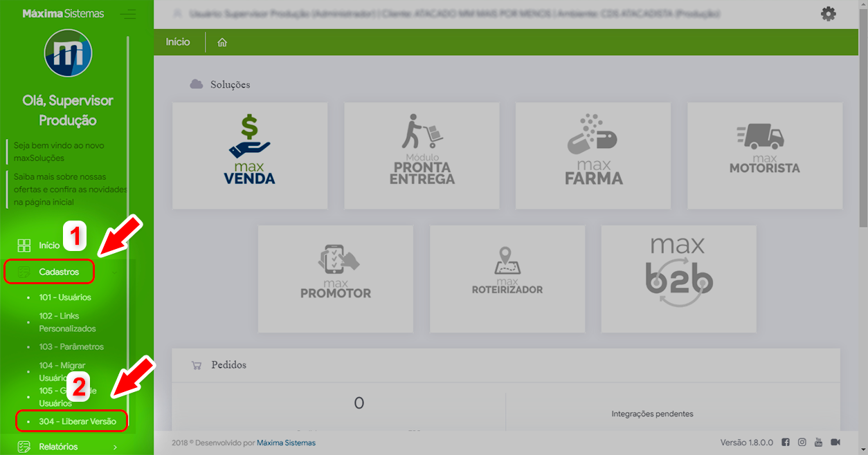The width and height of the screenshot is (868, 455).
Task: Open the maxVenda solution tile
Action: pyautogui.click(x=250, y=156)
